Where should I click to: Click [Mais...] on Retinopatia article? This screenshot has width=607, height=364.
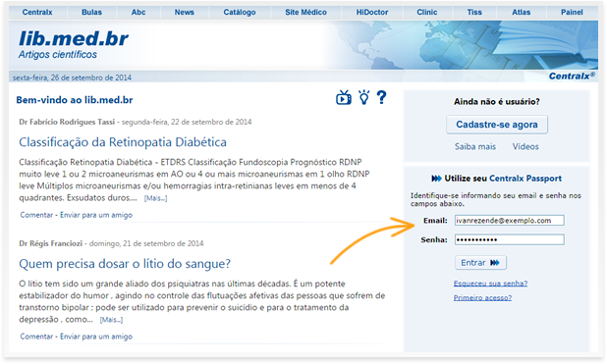pos(155,198)
